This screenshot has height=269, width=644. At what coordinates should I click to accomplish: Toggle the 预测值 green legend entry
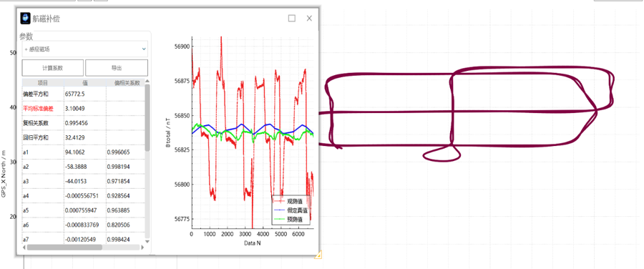pos(291,220)
